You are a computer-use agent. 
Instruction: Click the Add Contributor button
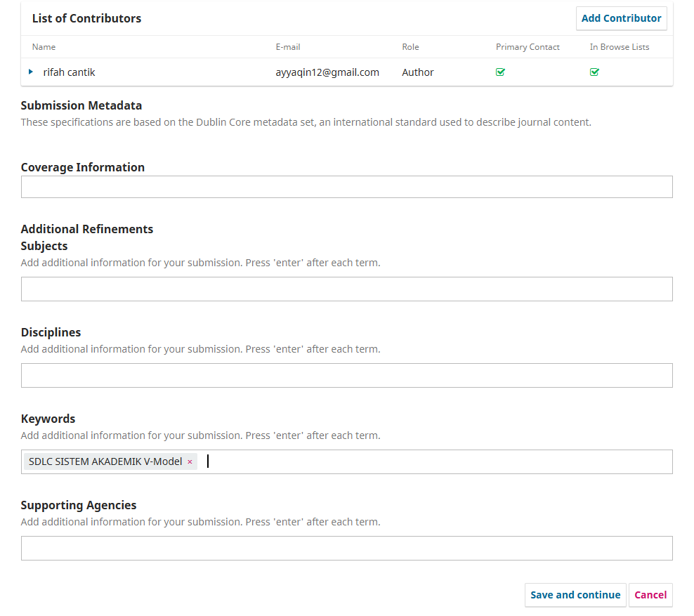621,18
